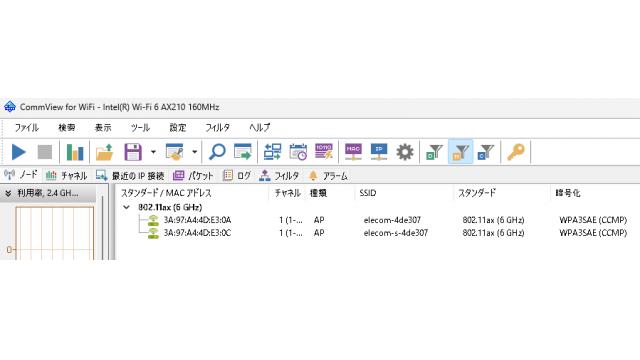Open the 設定 menu
Screen dimensions: 640x360
coord(178,128)
